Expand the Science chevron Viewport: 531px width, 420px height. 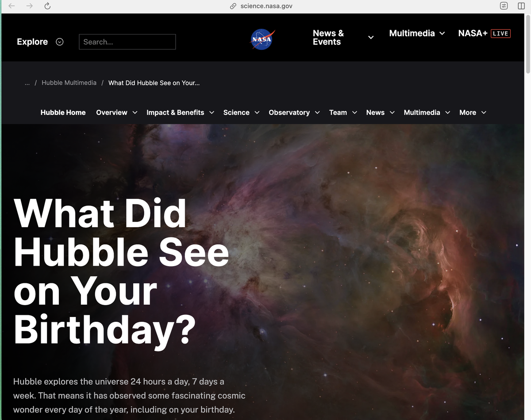tap(257, 113)
